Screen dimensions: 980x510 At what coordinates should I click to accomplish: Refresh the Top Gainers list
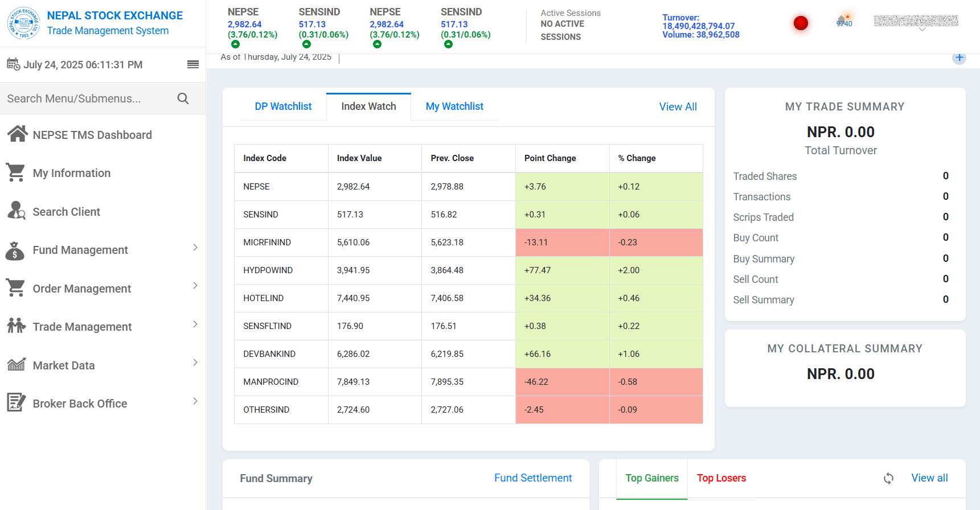point(888,478)
